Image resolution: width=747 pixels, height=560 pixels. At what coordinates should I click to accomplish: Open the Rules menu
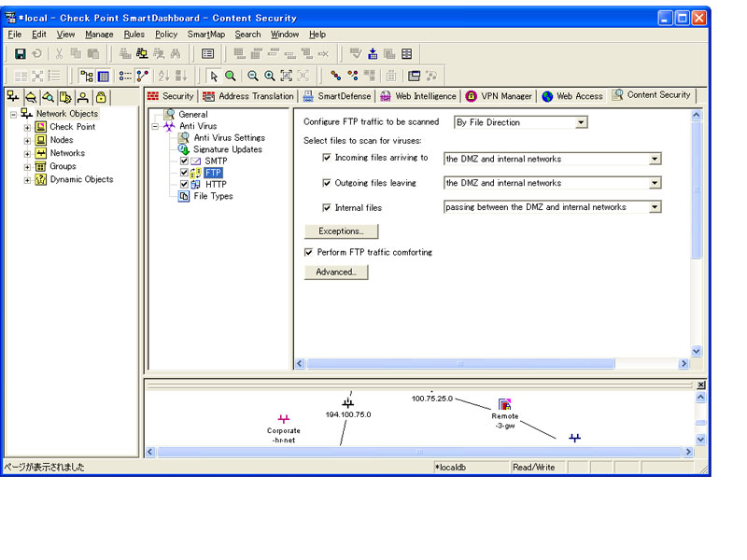134,35
